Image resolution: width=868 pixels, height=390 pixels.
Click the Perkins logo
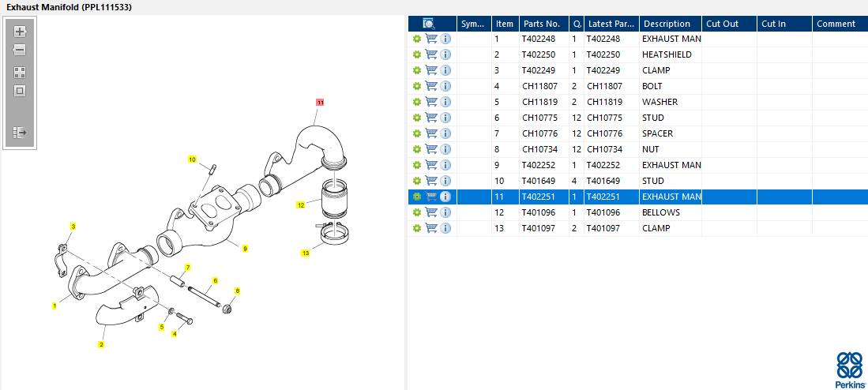point(850,369)
